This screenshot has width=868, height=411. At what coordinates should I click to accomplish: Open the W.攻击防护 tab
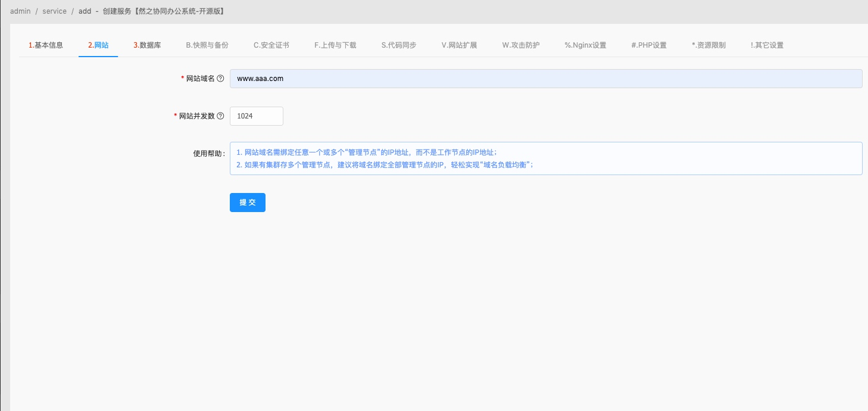pos(520,45)
